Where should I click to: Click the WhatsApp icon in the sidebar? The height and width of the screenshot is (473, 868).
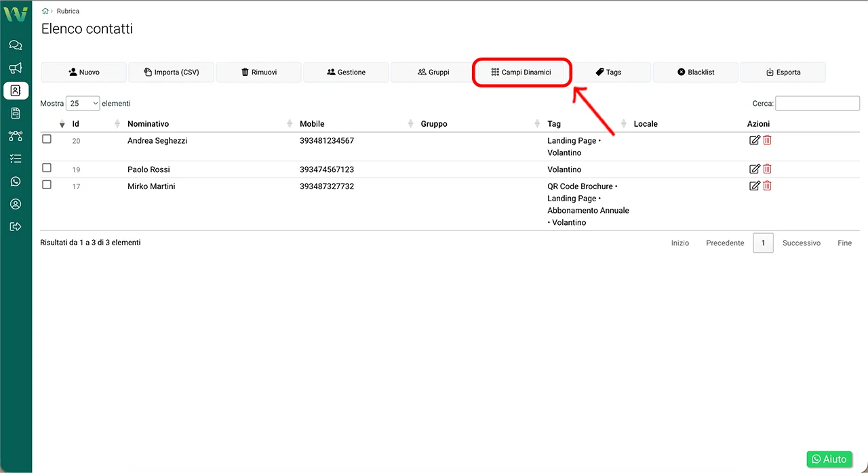coord(16,182)
